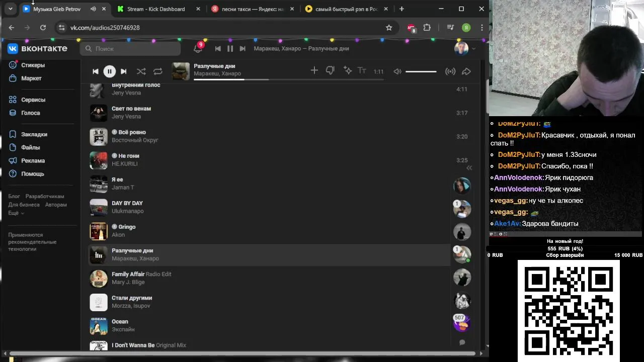
Task: Open chat bubble icon at sidebar bottom
Action: [462, 342]
